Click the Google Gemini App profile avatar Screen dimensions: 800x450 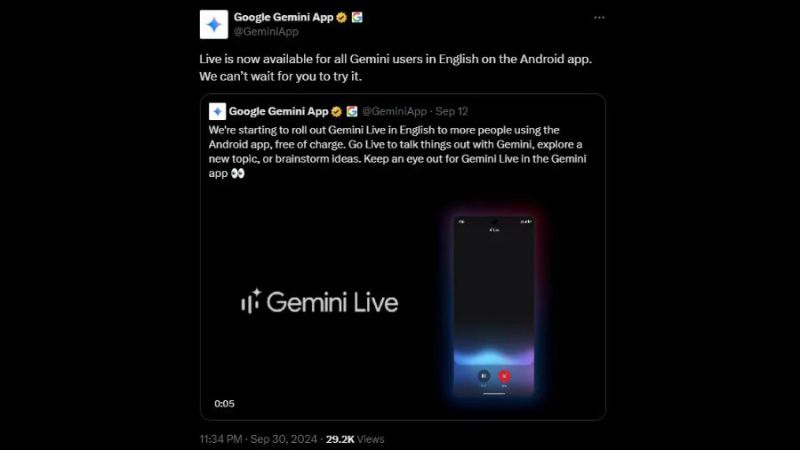(214, 24)
